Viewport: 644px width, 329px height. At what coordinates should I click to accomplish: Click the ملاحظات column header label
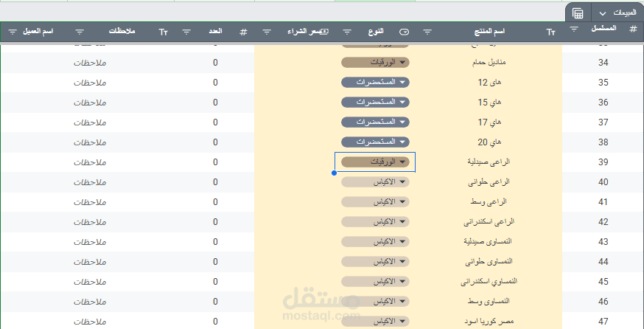pos(122,32)
